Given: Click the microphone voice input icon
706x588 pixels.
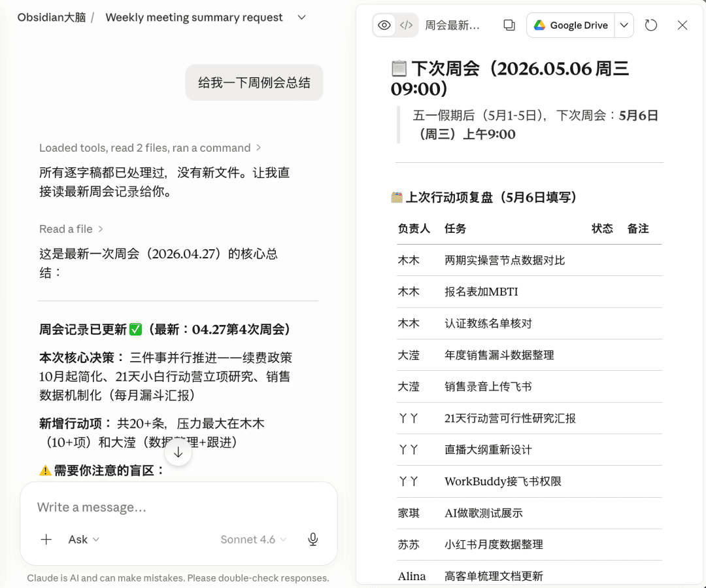Looking at the screenshot, I should tap(313, 540).
